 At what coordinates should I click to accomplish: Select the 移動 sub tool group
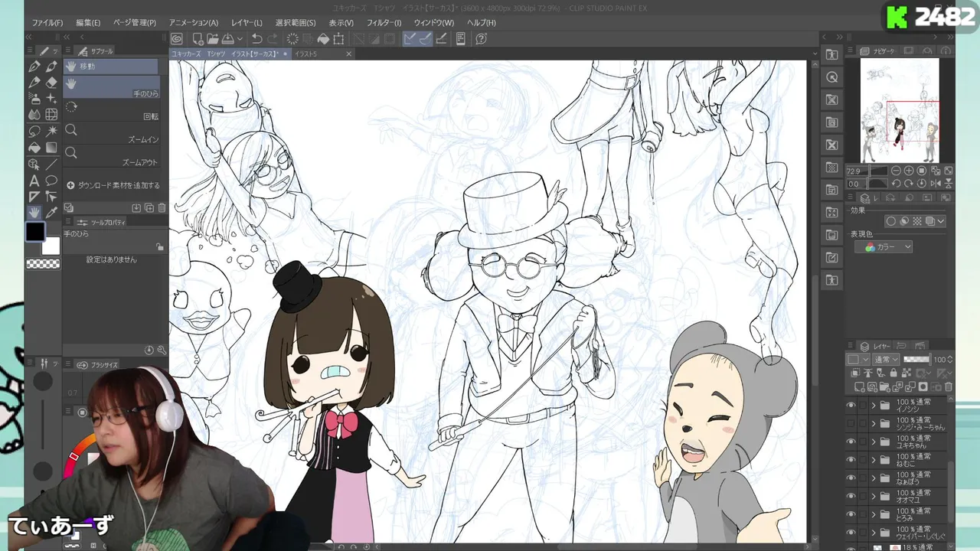click(x=110, y=67)
